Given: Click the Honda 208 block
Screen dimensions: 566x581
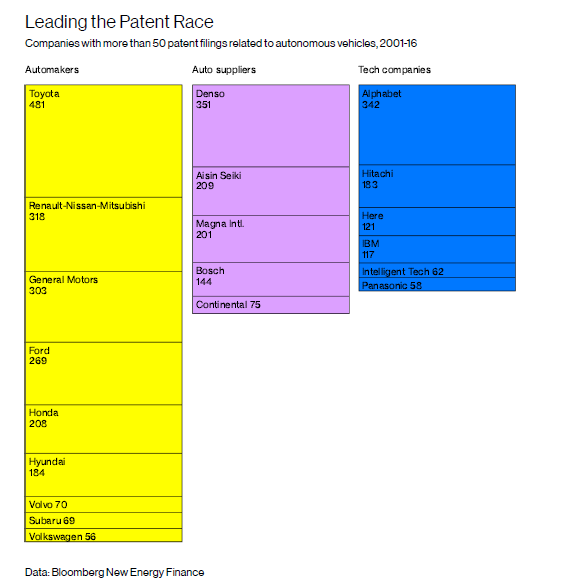Looking at the screenshot, I should 103,429.
